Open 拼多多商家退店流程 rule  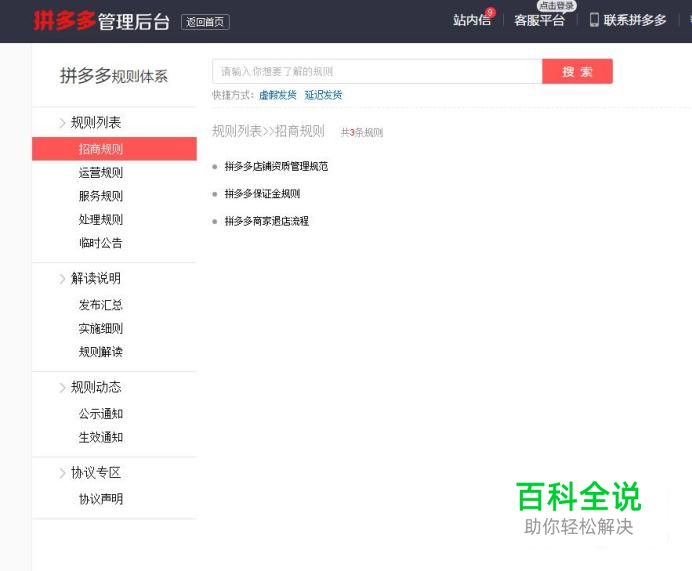click(267, 221)
